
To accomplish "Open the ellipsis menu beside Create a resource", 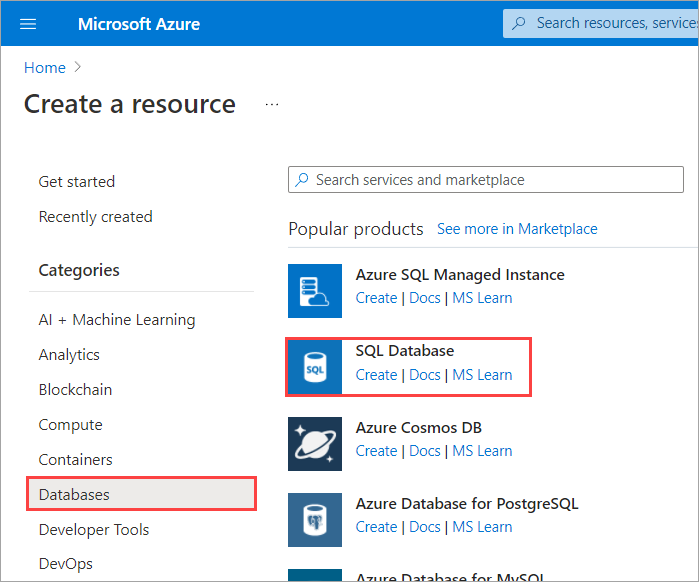I will [x=271, y=105].
